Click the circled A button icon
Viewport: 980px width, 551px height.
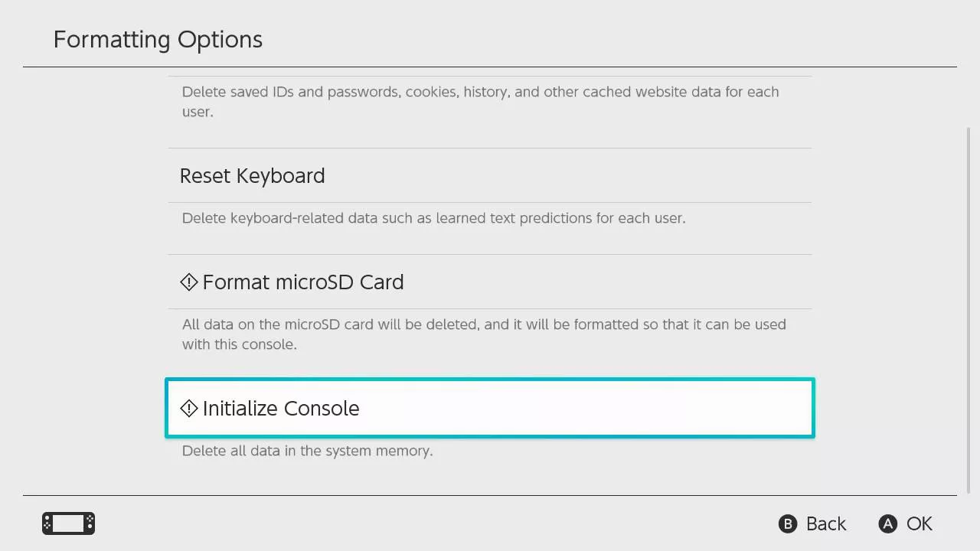coord(887,523)
